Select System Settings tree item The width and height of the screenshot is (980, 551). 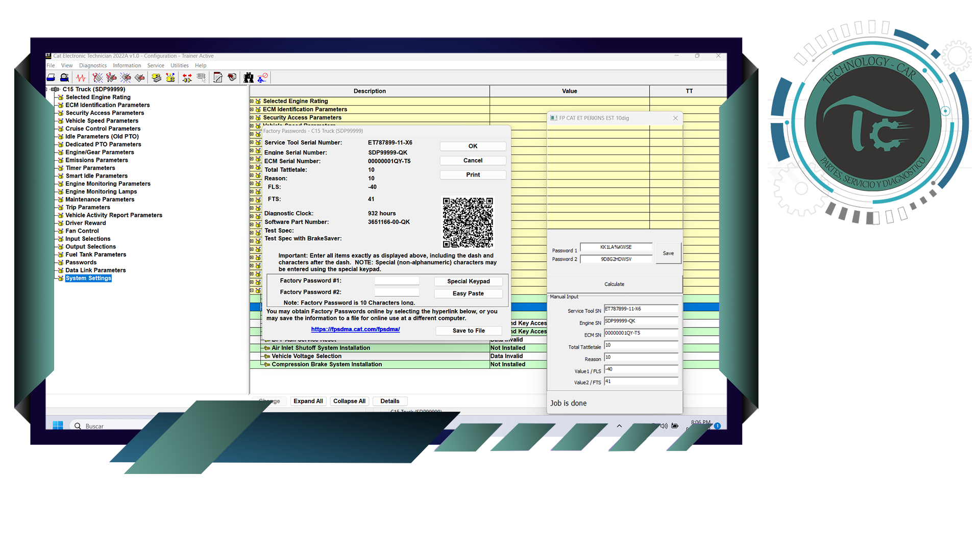tap(88, 278)
